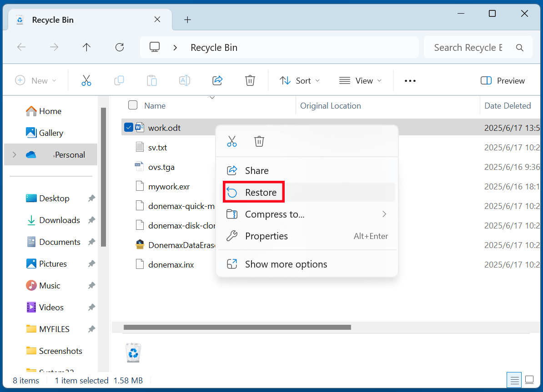Viewport: 543px width, 392px height.
Task: Refresh the Recycle Bin view
Action: coord(119,47)
